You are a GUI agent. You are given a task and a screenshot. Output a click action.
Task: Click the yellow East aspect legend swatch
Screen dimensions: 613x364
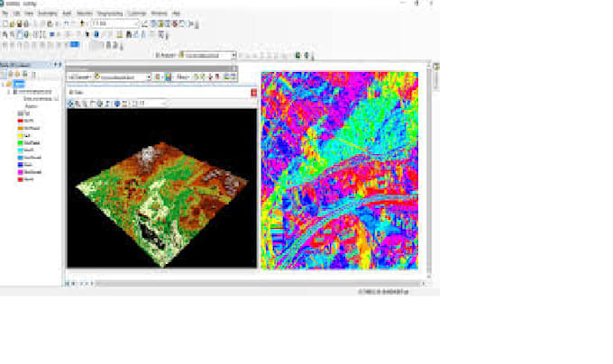(21, 135)
